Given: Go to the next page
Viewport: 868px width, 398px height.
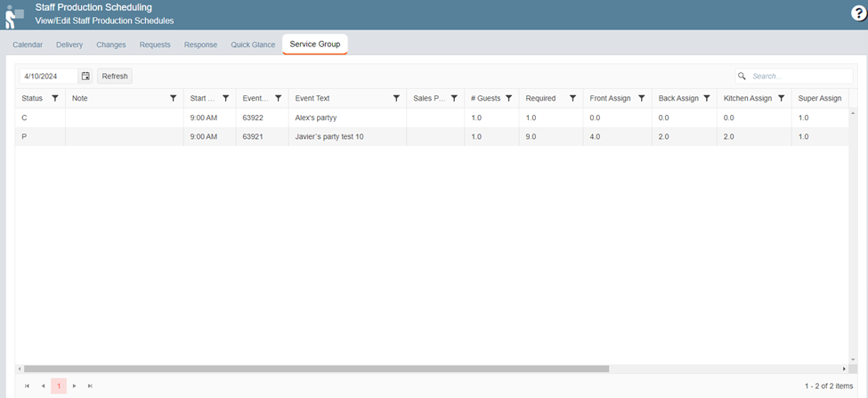Looking at the screenshot, I should (74, 386).
